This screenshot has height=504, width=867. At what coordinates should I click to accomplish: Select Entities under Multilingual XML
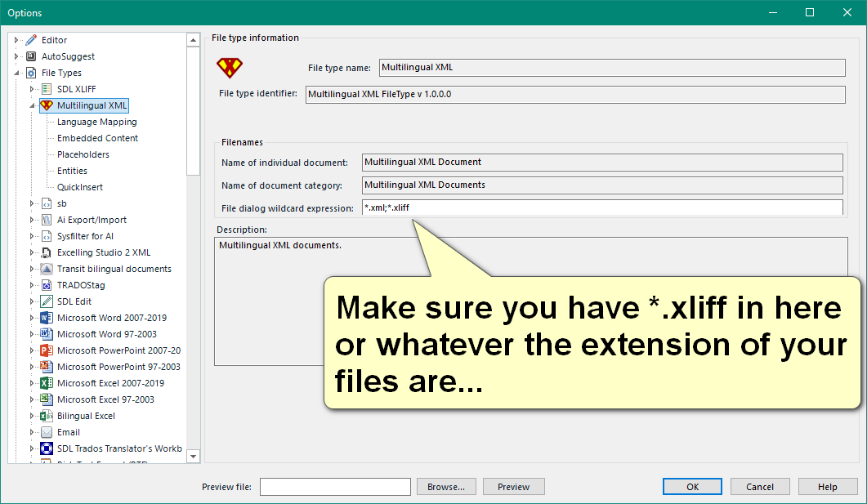click(x=72, y=171)
